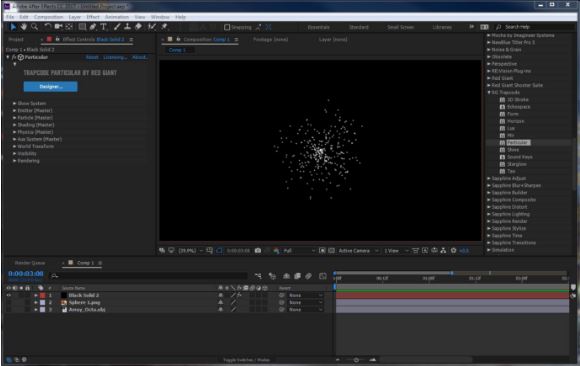Click the timeline layer search field

(x=149, y=276)
